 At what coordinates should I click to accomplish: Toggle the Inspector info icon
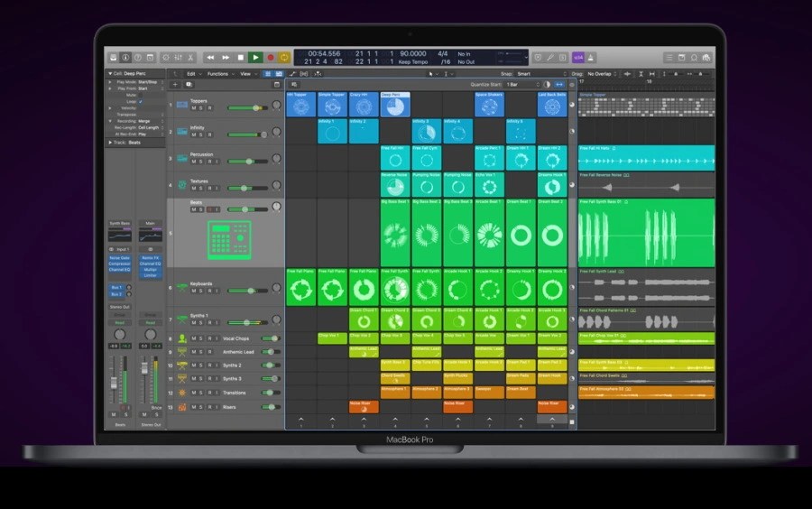[125, 58]
